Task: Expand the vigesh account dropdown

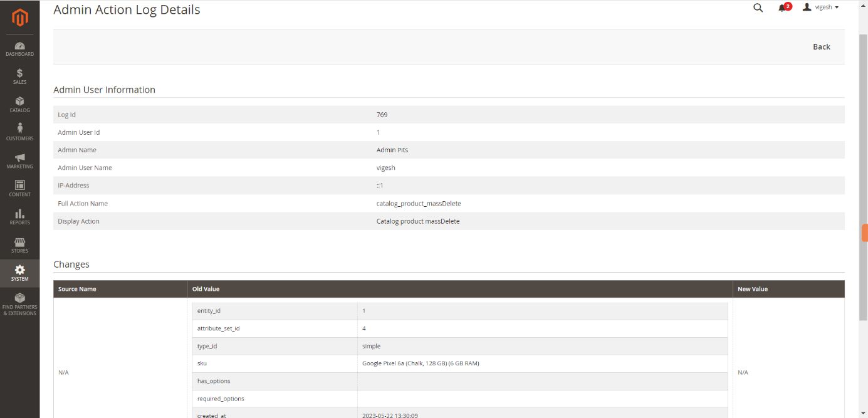Action: 821,8
